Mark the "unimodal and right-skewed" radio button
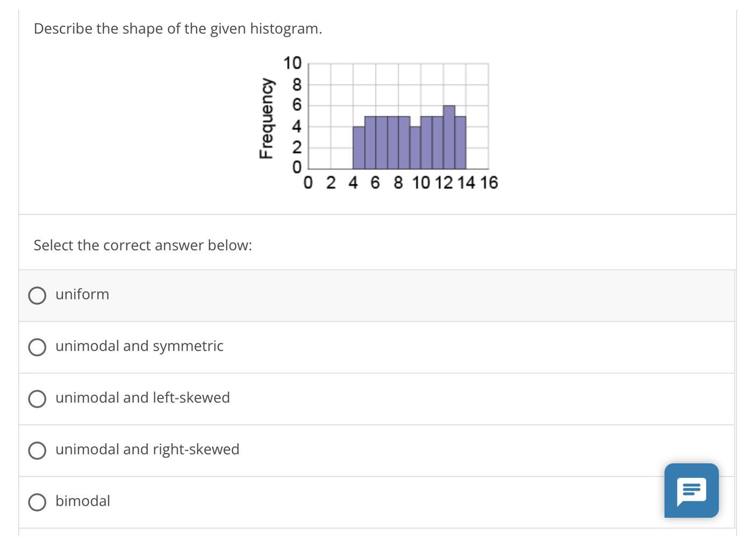This screenshot has width=756, height=544. 37,450
